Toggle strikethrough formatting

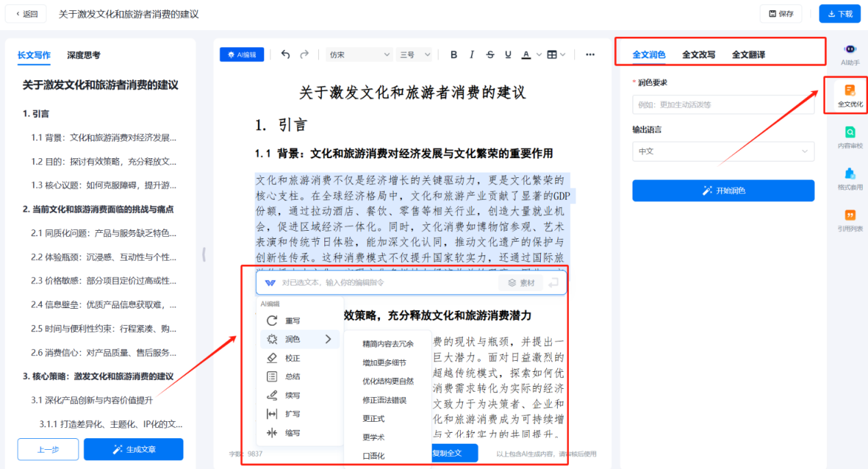click(x=489, y=55)
